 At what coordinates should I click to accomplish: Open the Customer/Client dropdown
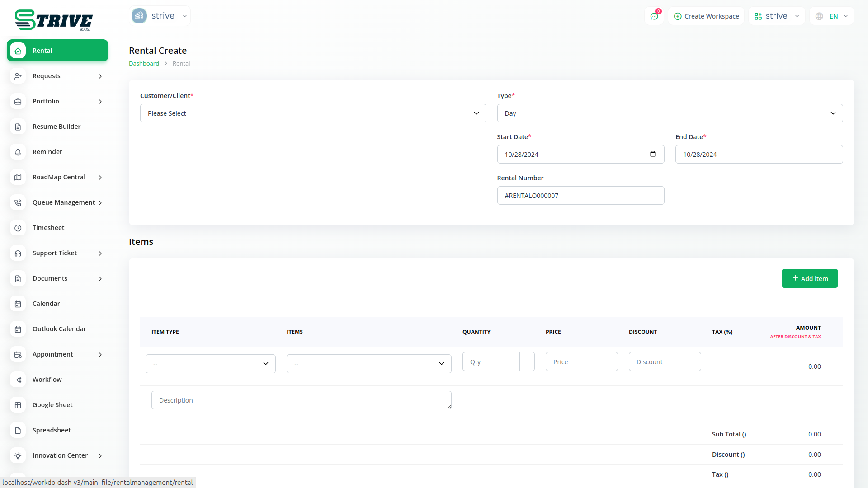coord(313,113)
